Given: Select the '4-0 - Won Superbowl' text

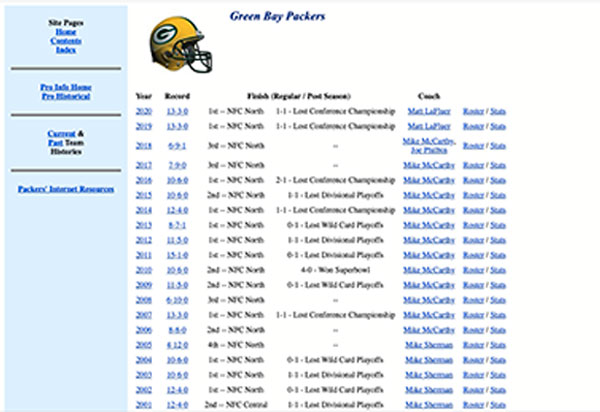Looking at the screenshot, I should coord(335,270).
